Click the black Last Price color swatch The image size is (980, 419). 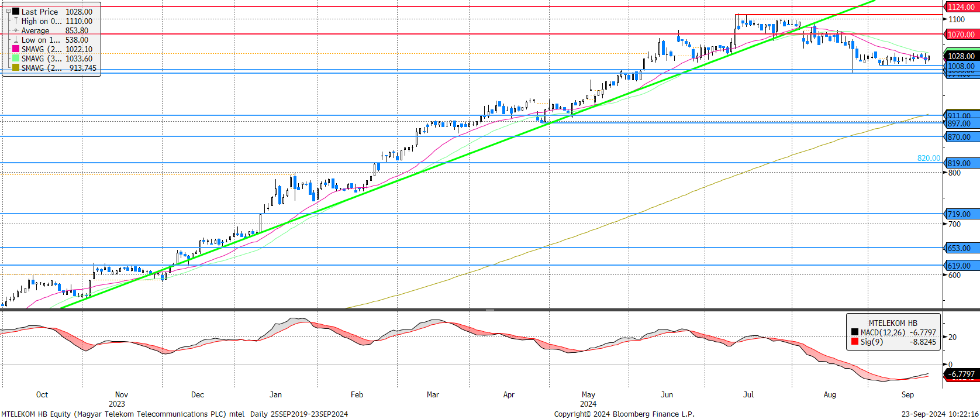pos(16,11)
